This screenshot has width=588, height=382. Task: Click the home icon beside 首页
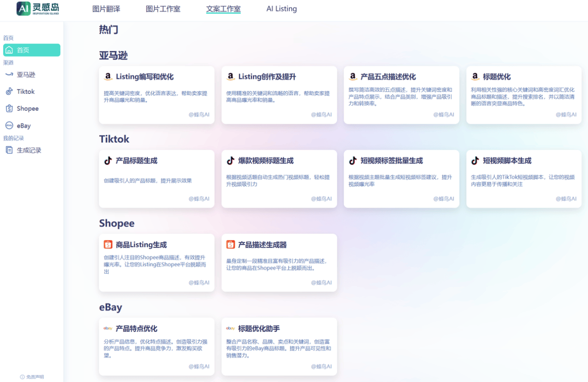(x=9, y=50)
